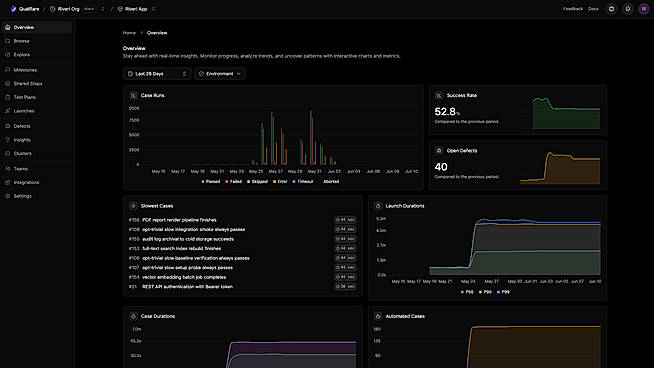Open the purple user avatar menu

point(644,9)
